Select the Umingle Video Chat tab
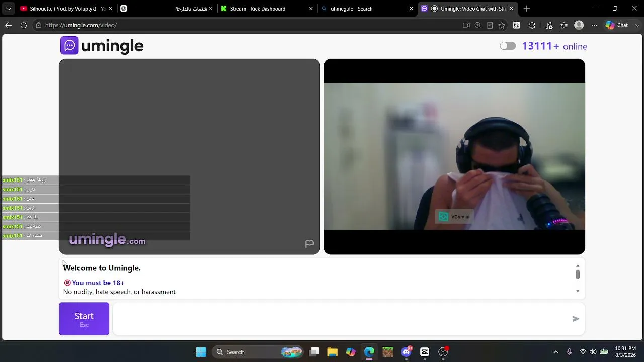This screenshot has height=362, width=644. (x=468, y=9)
